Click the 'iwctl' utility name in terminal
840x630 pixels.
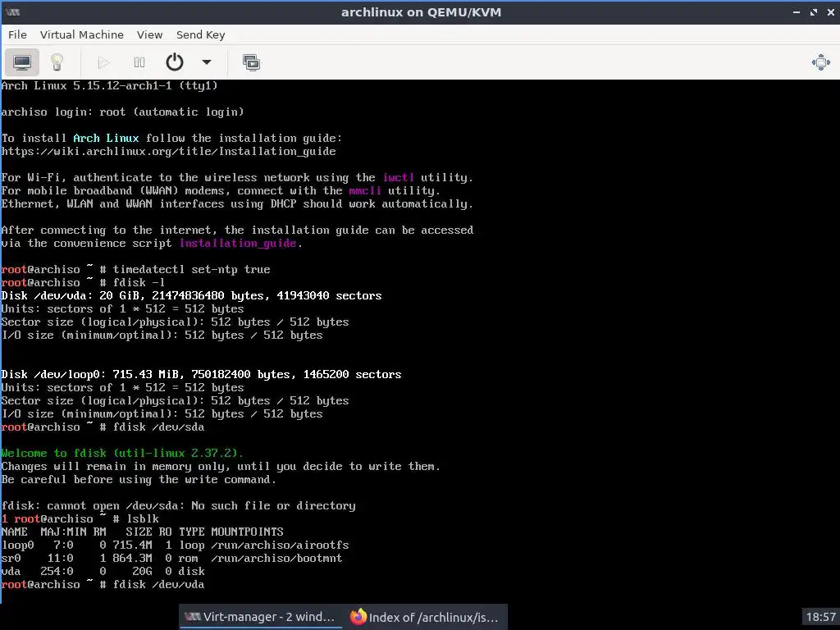398,178
